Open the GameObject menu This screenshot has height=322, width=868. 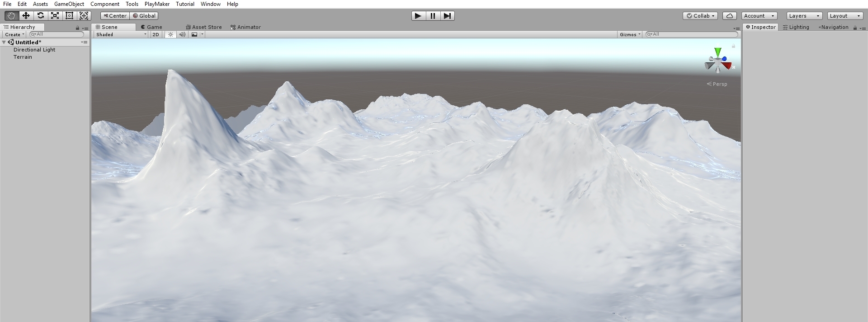[x=69, y=4]
